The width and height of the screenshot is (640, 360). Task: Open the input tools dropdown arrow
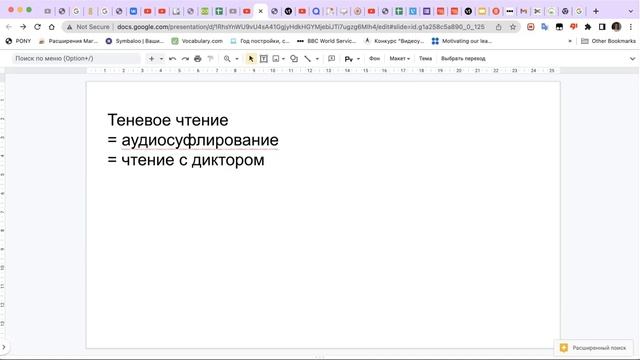[x=358, y=59]
